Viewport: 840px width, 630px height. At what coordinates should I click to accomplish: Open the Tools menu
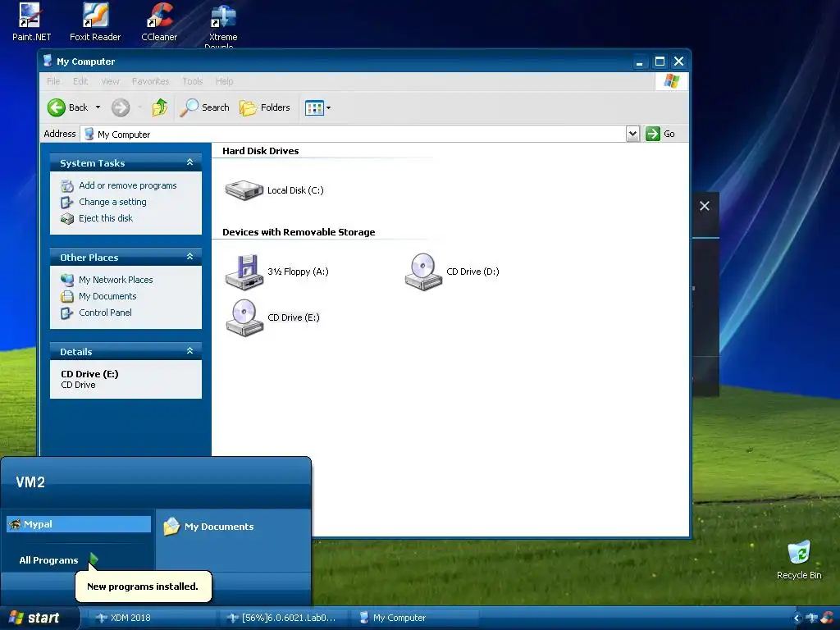coord(192,81)
